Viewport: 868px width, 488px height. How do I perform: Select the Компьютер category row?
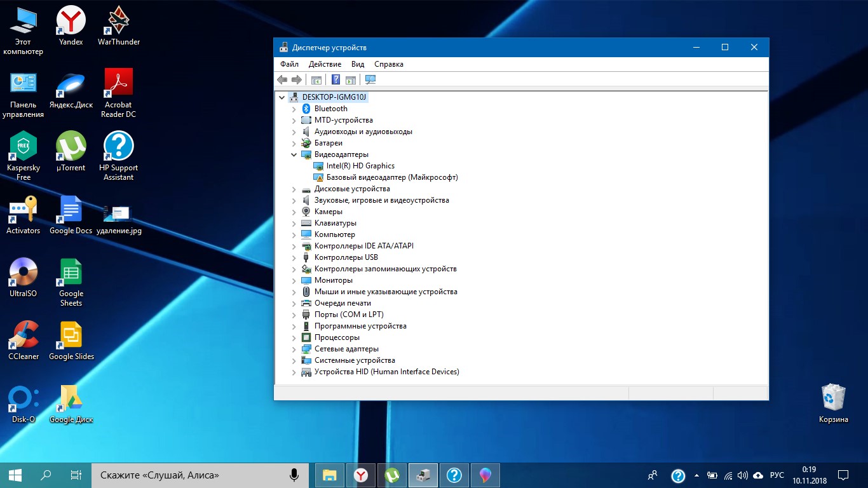[335, 234]
